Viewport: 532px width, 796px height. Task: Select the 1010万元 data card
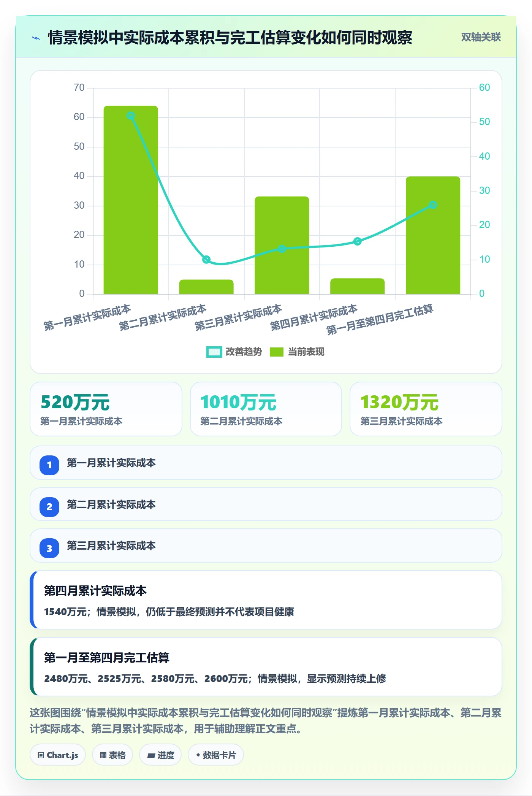pyautogui.click(x=266, y=409)
